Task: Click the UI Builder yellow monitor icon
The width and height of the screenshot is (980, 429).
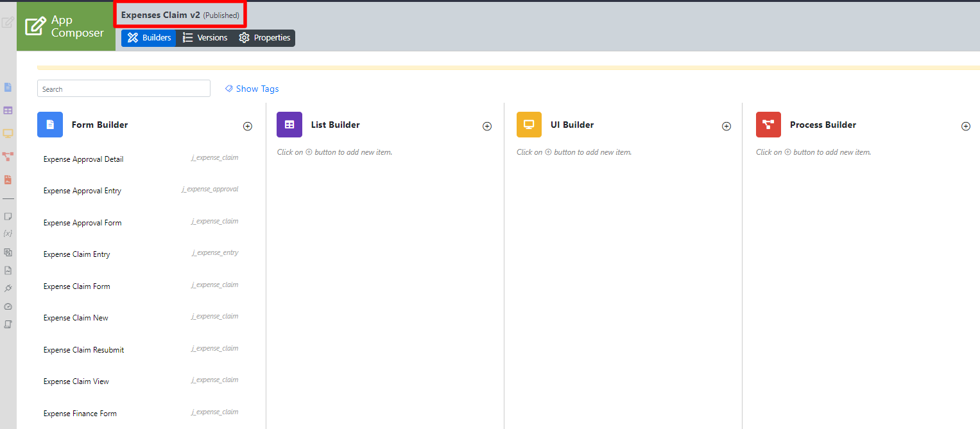Action: [529, 125]
